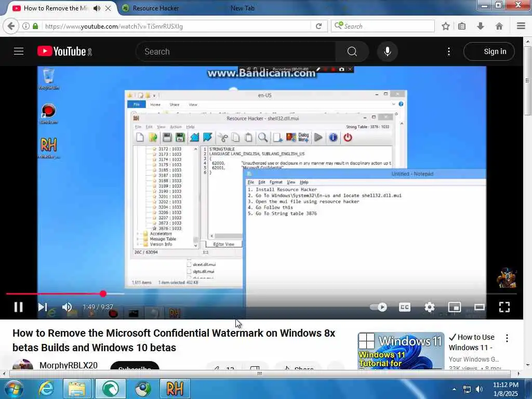The height and width of the screenshot is (399, 532).
Task: Start voice search with the microphone
Action: [x=388, y=51]
